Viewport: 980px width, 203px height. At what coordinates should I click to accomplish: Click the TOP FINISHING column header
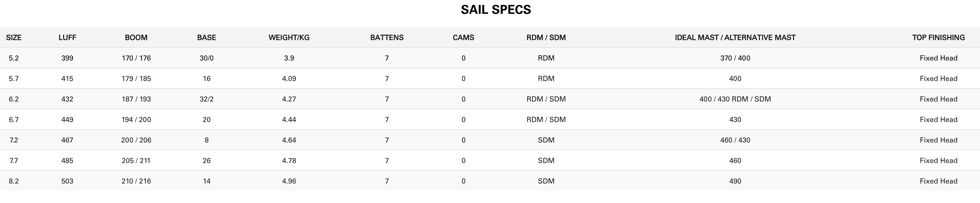point(939,37)
